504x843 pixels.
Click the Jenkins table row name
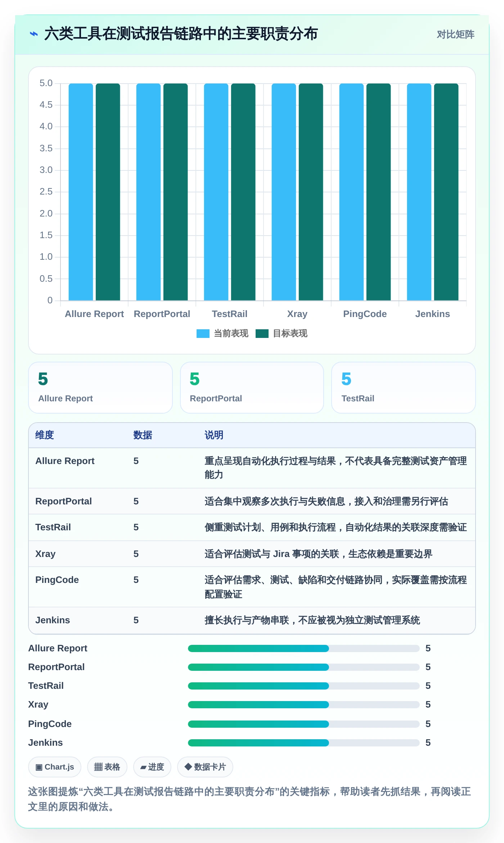(x=53, y=620)
